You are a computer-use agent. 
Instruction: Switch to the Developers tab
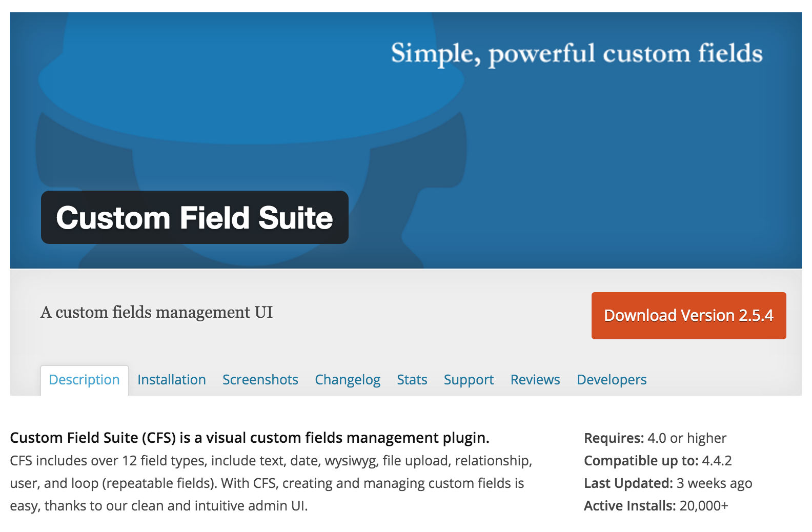tap(611, 380)
